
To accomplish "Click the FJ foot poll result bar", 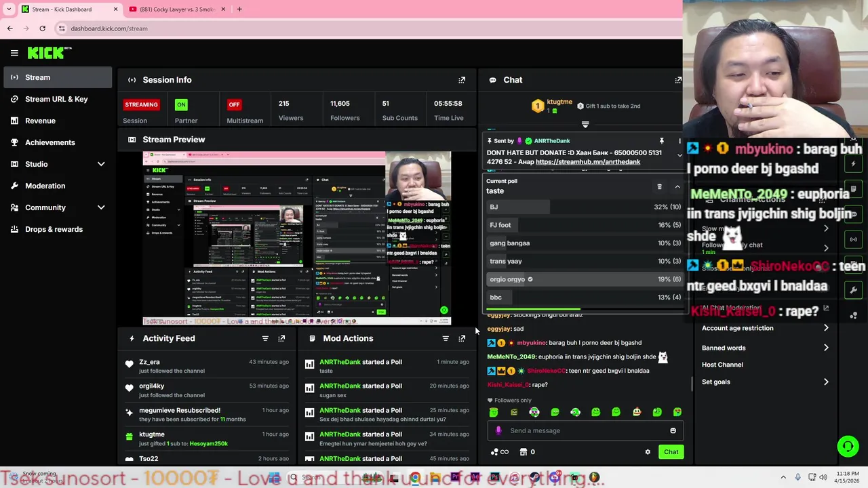I will pyautogui.click(x=584, y=225).
